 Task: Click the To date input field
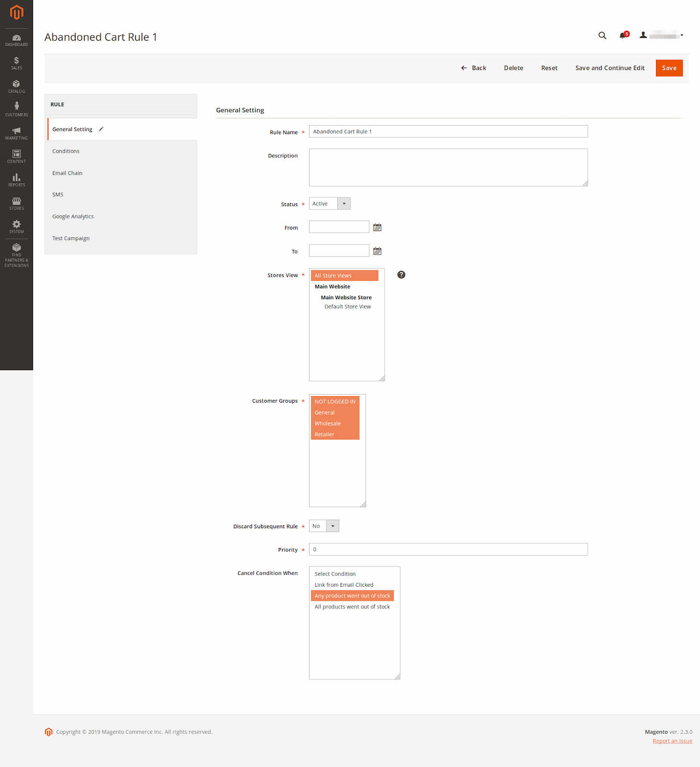point(339,251)
